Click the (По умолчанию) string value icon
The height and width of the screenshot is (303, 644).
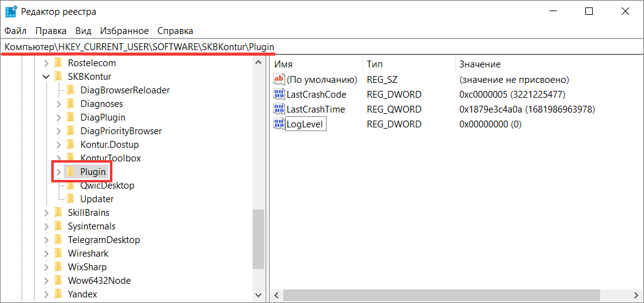pyautogui.click(x=279, y=79)
